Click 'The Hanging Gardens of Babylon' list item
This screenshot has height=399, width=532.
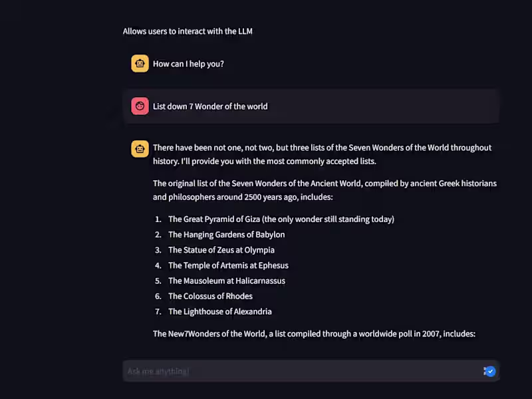(226, 235)
